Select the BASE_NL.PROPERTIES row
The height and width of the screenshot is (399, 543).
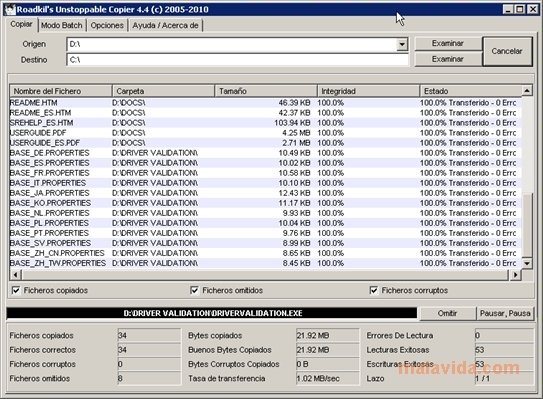[x=265, y=213]
